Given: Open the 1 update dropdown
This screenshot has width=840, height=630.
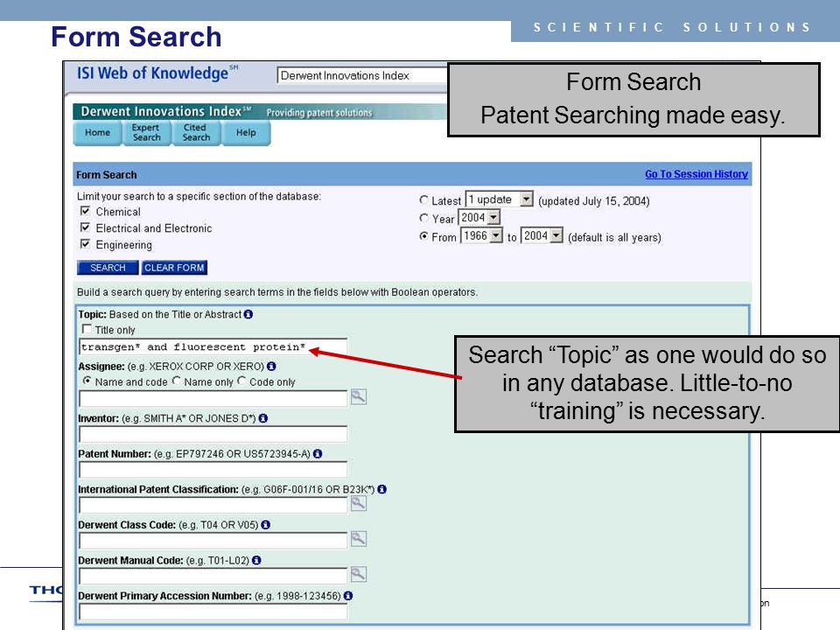Looking at the screenshot, I should tap(500, 199).
